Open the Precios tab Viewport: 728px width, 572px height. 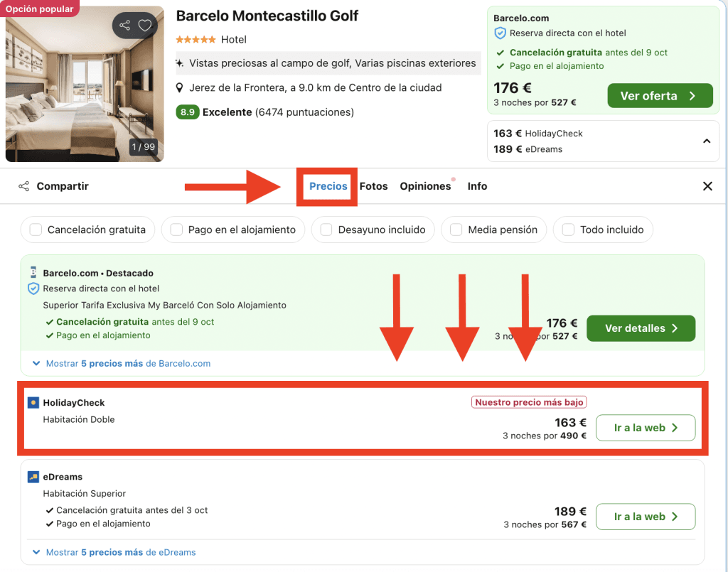[328, 186]
